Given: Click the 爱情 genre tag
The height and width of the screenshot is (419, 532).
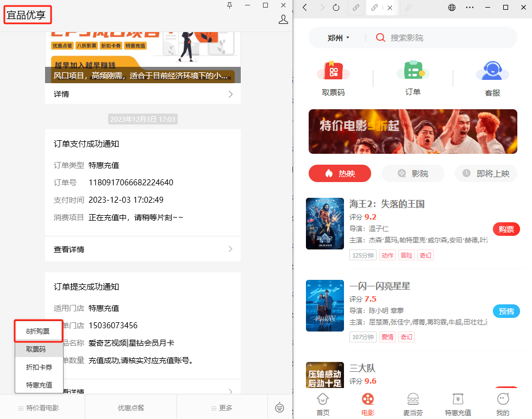Looking at the screenshot, I should coord(387,337).
